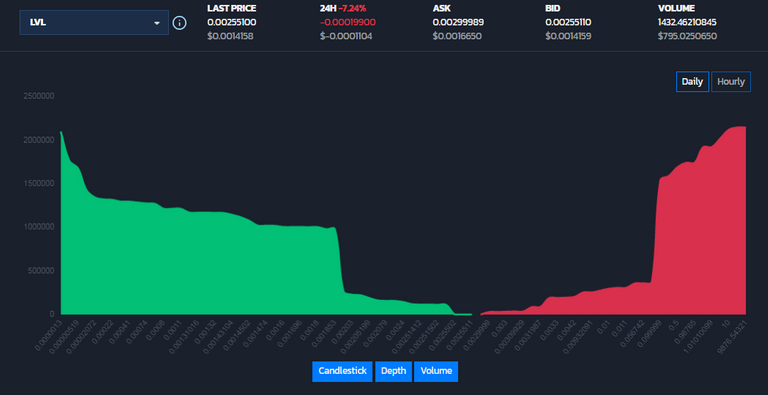Screen dimensions: 768x395
Task: Switch the chart to Hourly view
Action: (x=731, y=82)
